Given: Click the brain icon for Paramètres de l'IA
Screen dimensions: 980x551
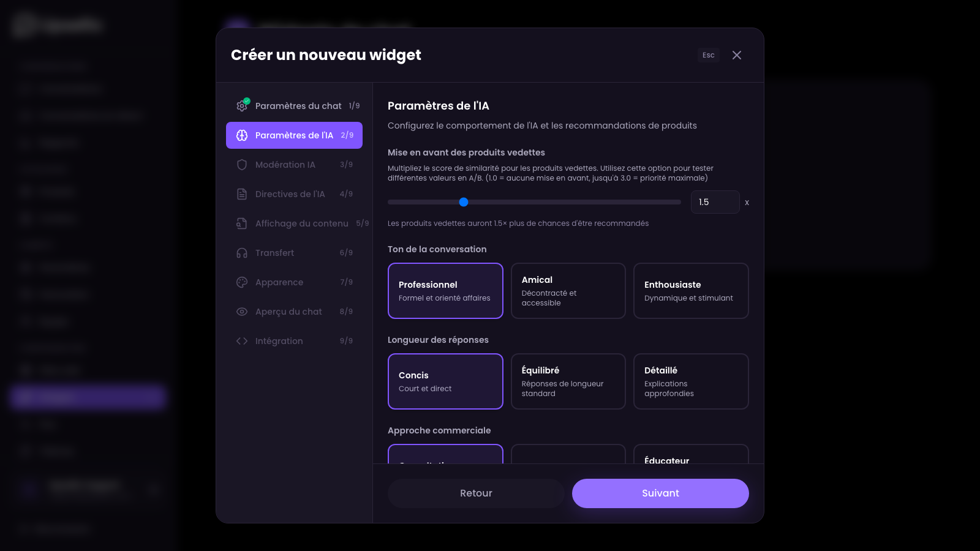Looking at the screenshot, I should point(242,135).
